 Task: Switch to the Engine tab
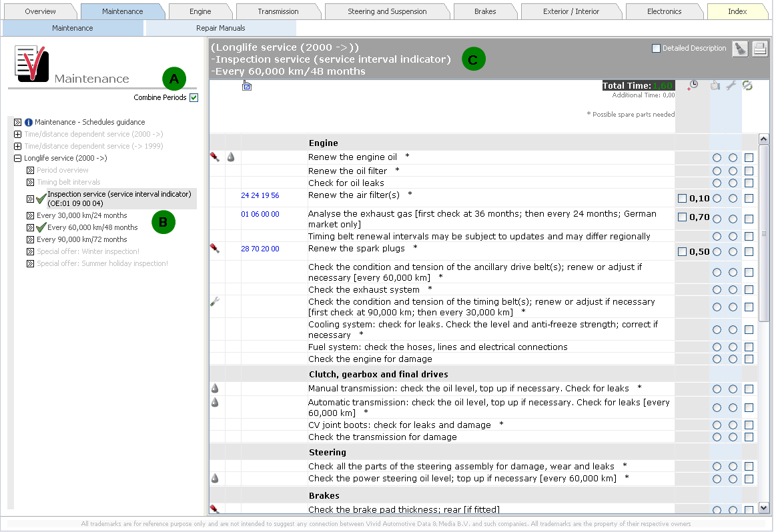(x=200, y=11)
